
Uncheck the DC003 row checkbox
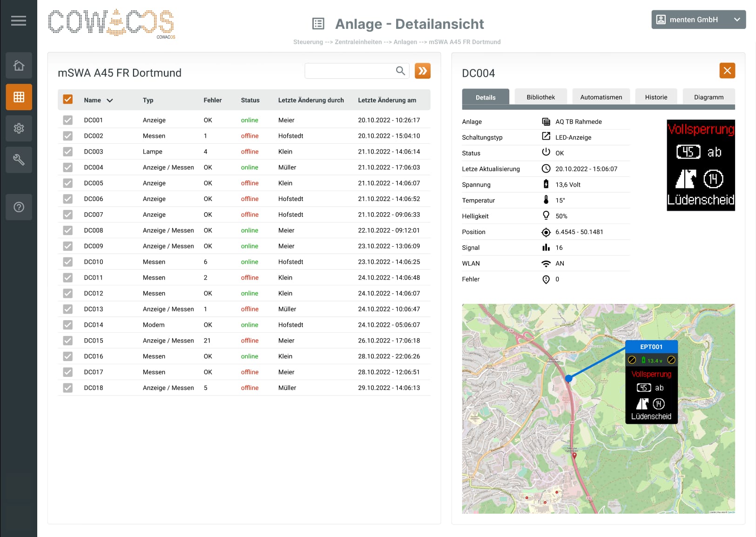68,152
